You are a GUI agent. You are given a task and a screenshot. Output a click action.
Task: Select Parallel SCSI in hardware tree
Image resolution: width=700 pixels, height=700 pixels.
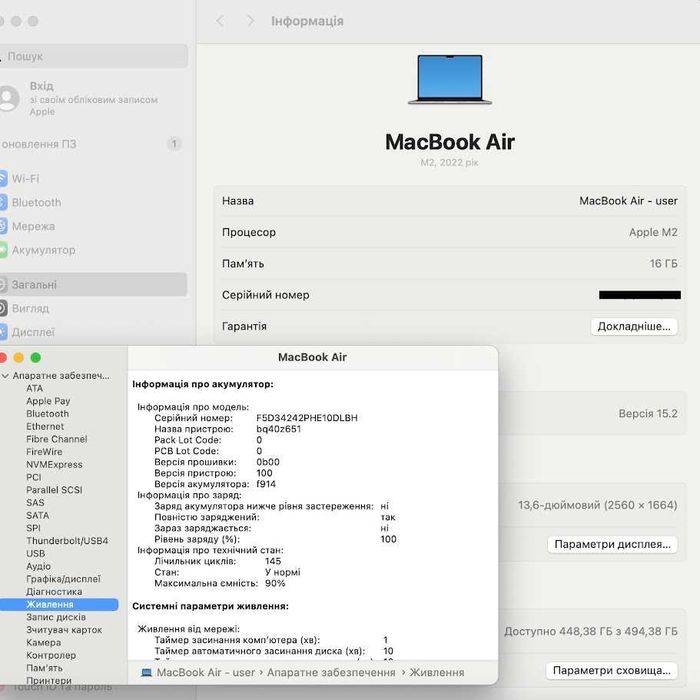(x=54, y=490)
